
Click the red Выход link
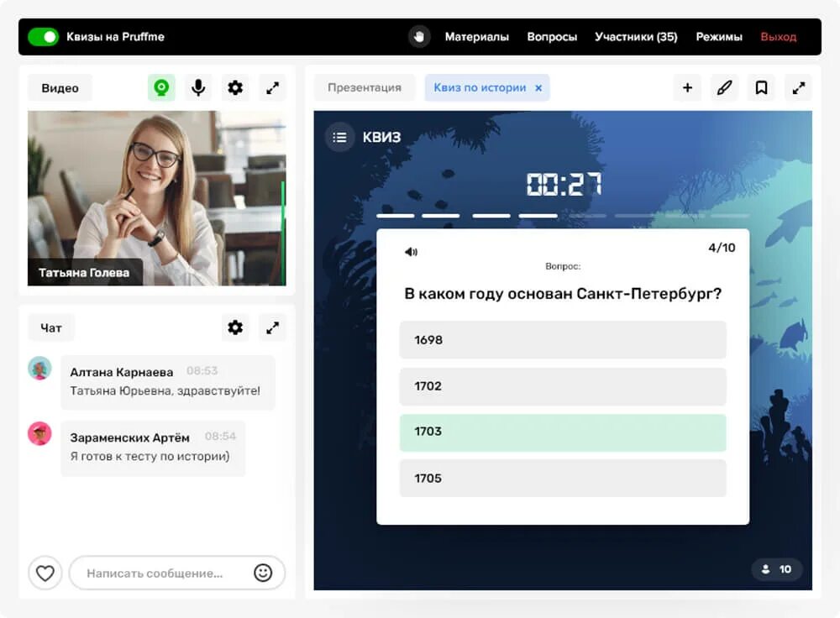click(x=778, y=37)
